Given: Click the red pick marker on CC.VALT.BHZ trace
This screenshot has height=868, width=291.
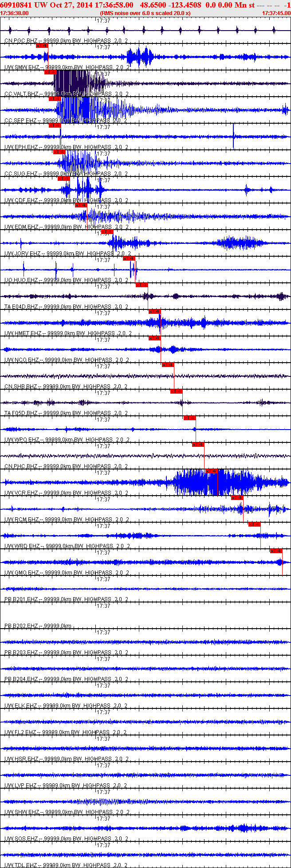Looking at the screenshot, I should pos(50,72).
